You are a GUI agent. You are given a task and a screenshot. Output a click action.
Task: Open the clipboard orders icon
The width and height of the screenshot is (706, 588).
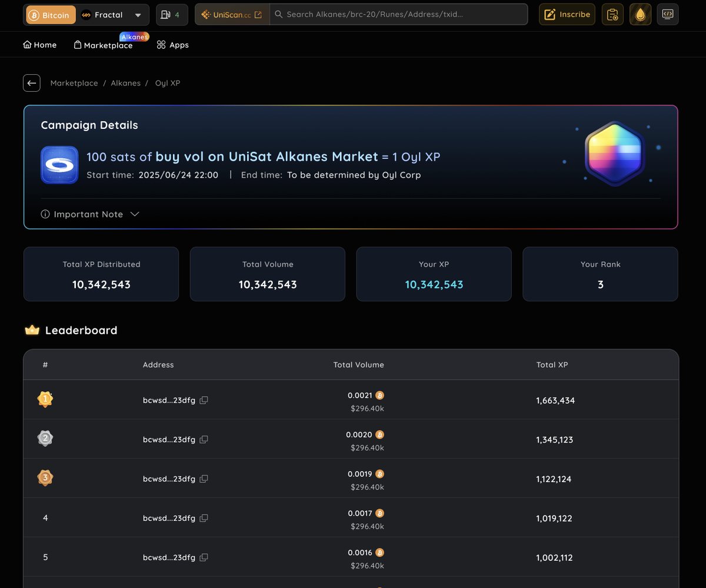click(612, 15)
